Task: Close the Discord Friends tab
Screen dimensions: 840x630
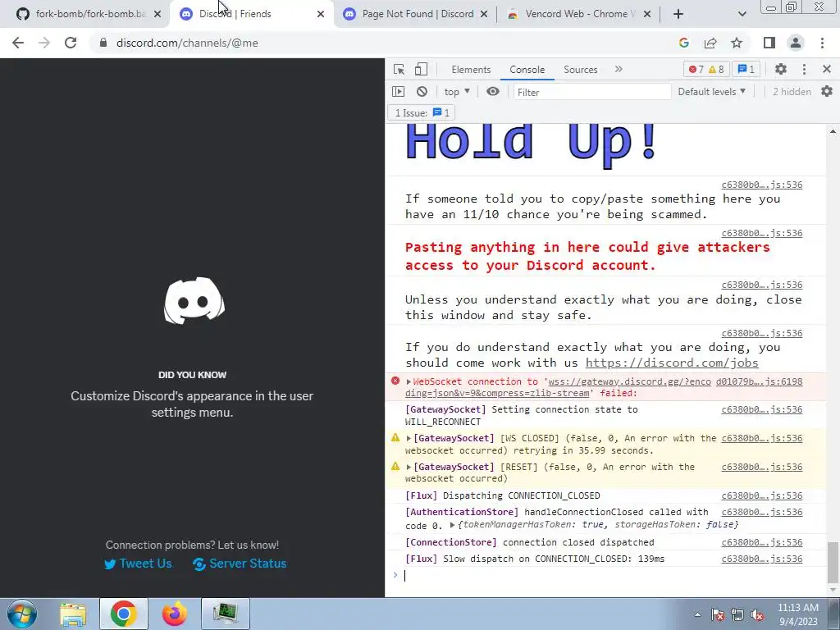Action: [321, 14]
